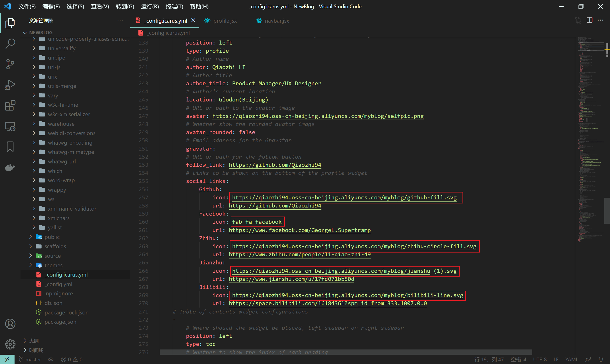Switch to the profile.jsx tab

[224, 20]
